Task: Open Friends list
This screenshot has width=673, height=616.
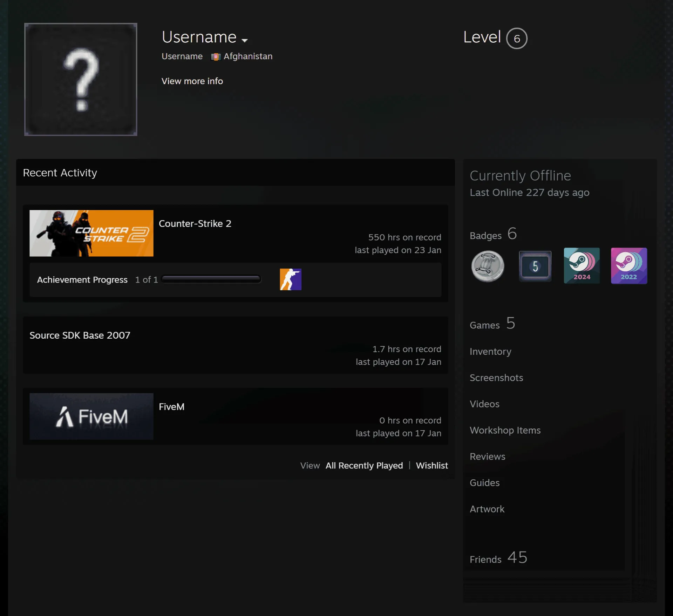Action: (x=498, y=558)
